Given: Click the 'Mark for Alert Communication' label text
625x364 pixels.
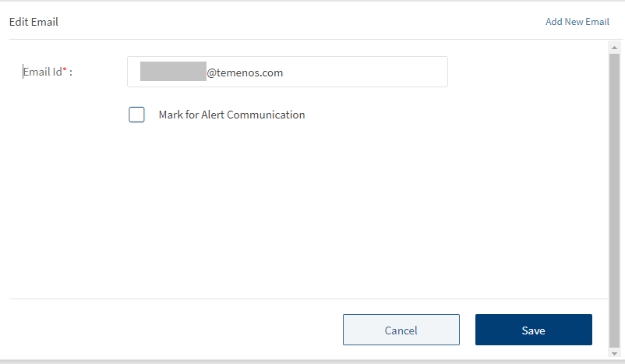Looking at the screenshot, I should [x=231, y=115].
